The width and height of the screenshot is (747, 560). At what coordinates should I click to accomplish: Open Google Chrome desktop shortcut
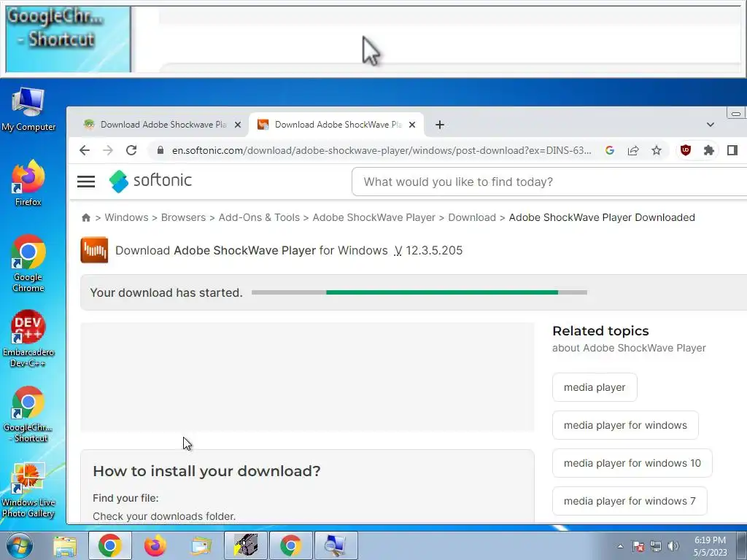tap(28, 263)
